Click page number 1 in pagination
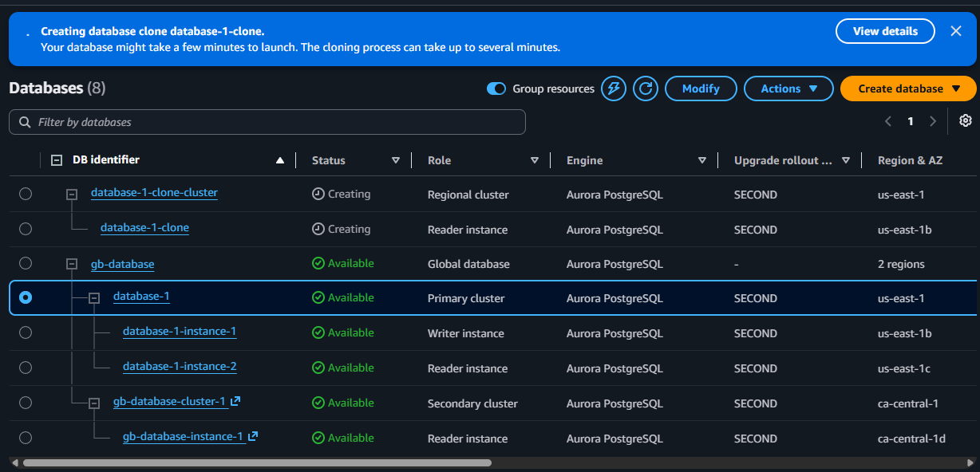Image resolution: width=980 pixels, height=472 pixels. pyautogui.click(x=911, y=121)
